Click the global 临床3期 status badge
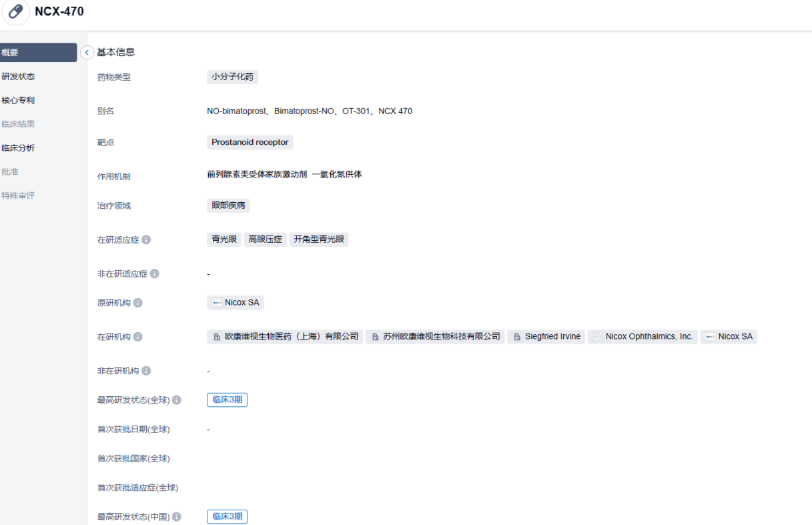 pyautogui.click(x=227, y=400)
